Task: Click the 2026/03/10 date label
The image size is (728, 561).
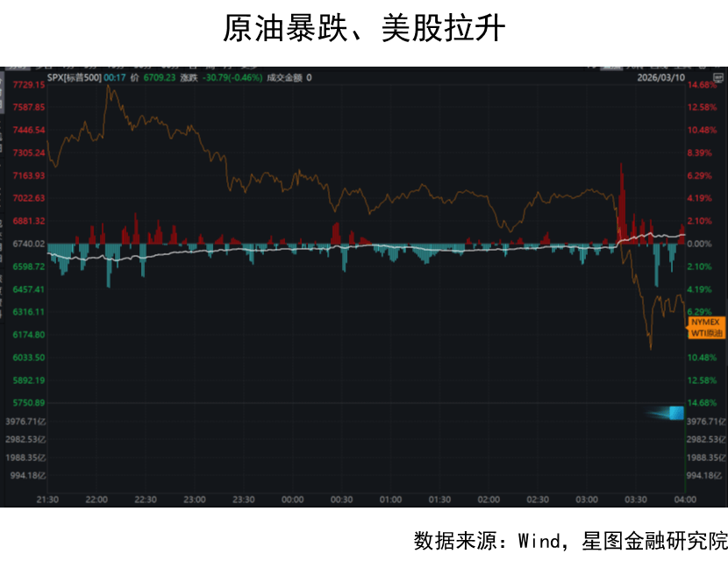Action: [x=660, y=78]
